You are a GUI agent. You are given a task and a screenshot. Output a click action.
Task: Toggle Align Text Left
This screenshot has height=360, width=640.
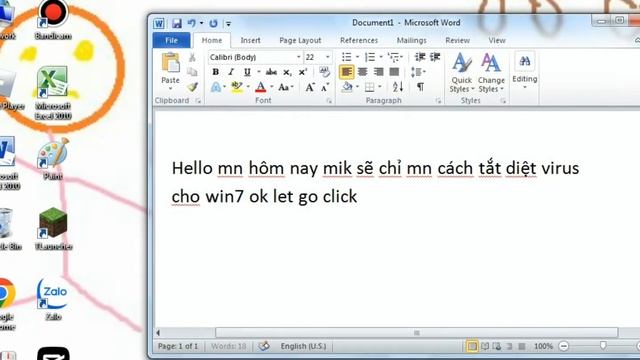(347, 72)
